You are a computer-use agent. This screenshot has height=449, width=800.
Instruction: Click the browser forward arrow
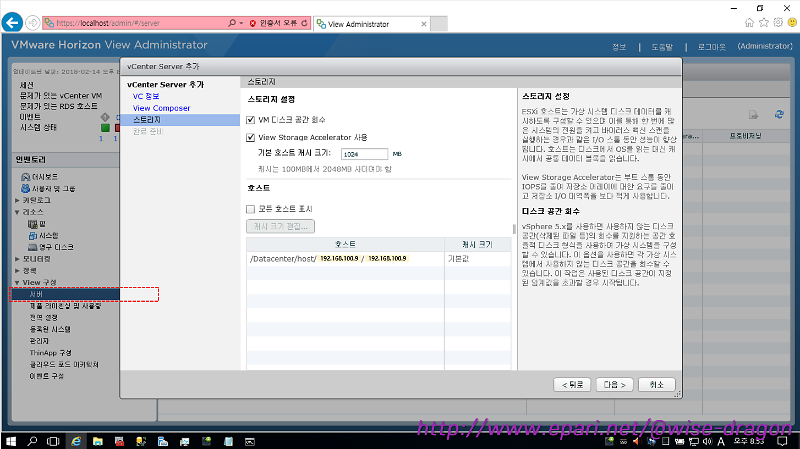[x=33, y=22]
